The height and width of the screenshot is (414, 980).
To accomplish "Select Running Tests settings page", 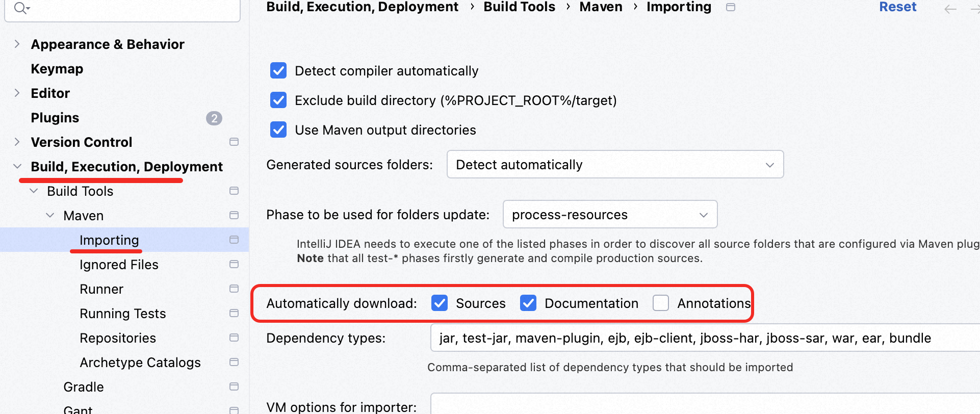I will click(x=122, y=313).
